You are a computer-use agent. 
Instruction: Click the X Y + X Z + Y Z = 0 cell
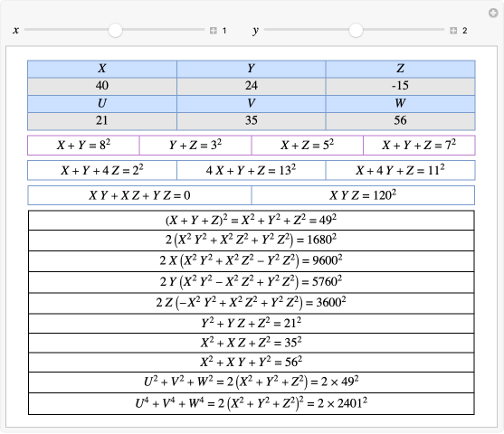click(x=139, y=195)
